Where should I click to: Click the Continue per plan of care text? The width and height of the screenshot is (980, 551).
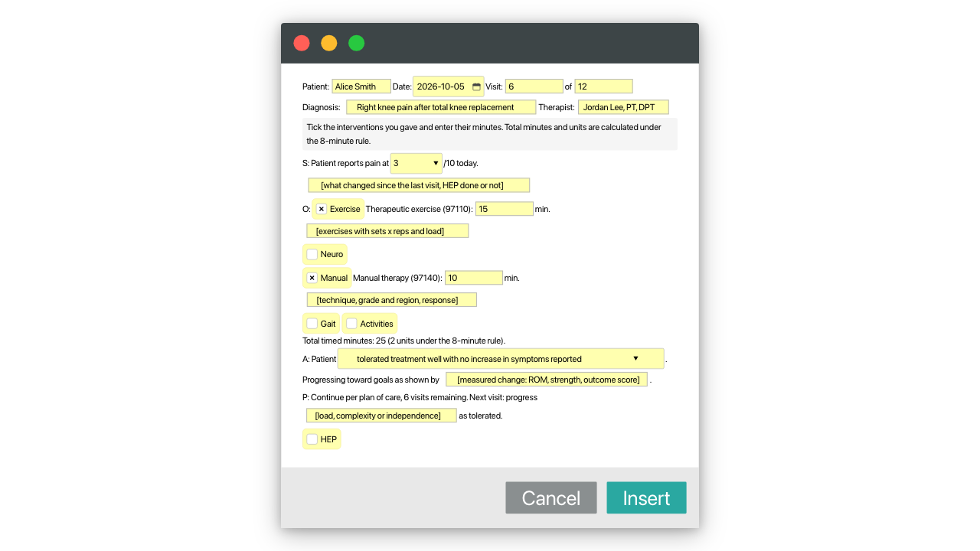click(x=420, y=398)
